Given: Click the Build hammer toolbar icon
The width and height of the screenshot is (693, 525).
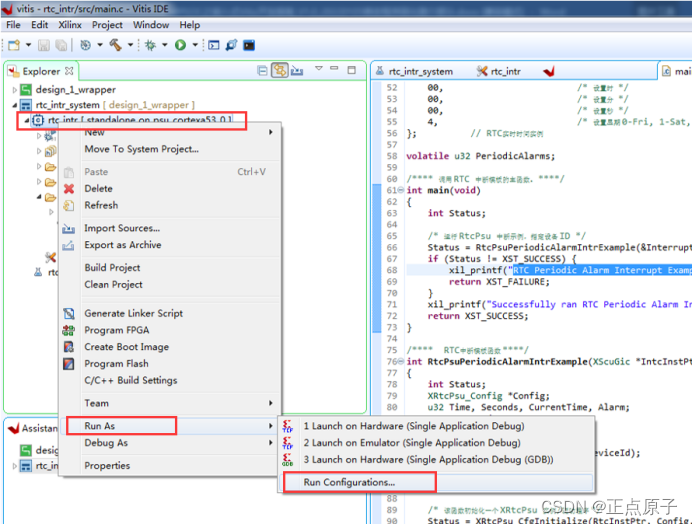Looking at the screenshot, I should coord(115,45).
